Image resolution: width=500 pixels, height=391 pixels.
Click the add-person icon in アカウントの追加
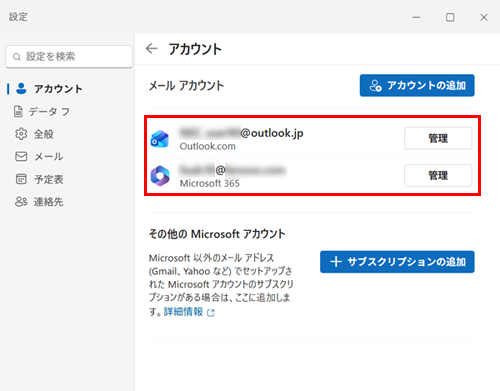click(375, 86)
